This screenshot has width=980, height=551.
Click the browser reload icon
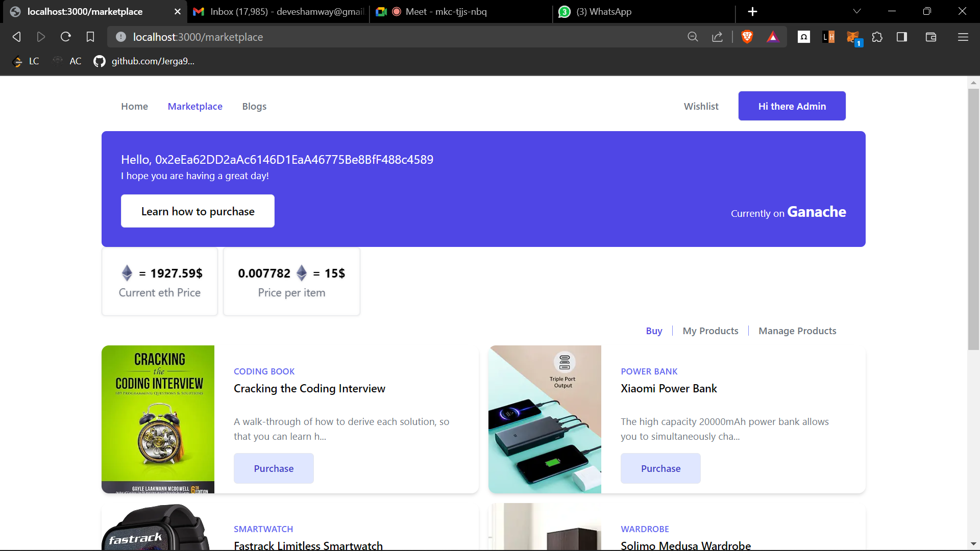coord(65,37)
